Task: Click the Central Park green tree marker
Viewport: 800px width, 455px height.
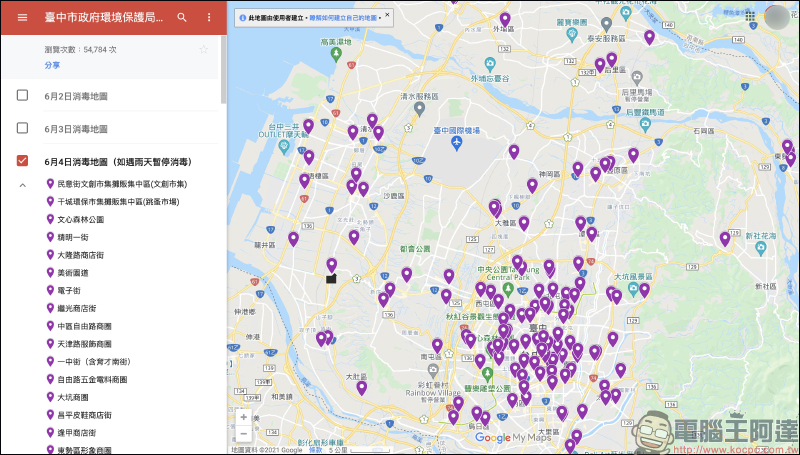Action: coord(507,290)
